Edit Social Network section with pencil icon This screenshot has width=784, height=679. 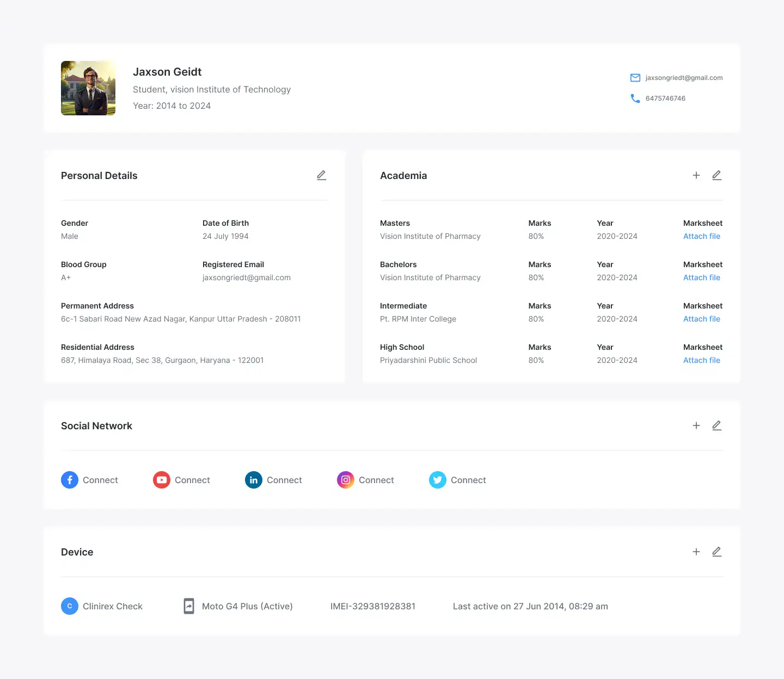click(x=717, y=425)
